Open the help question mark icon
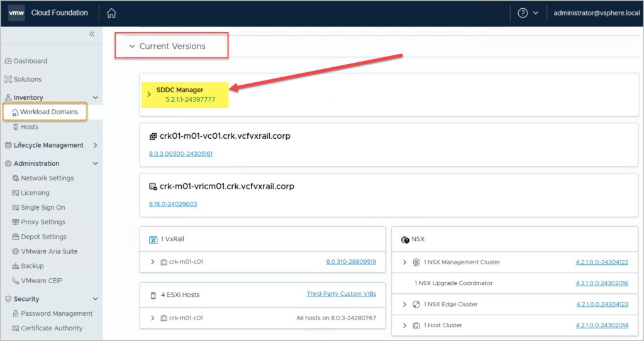Viewport: 644px width, 341px height. 523,13
